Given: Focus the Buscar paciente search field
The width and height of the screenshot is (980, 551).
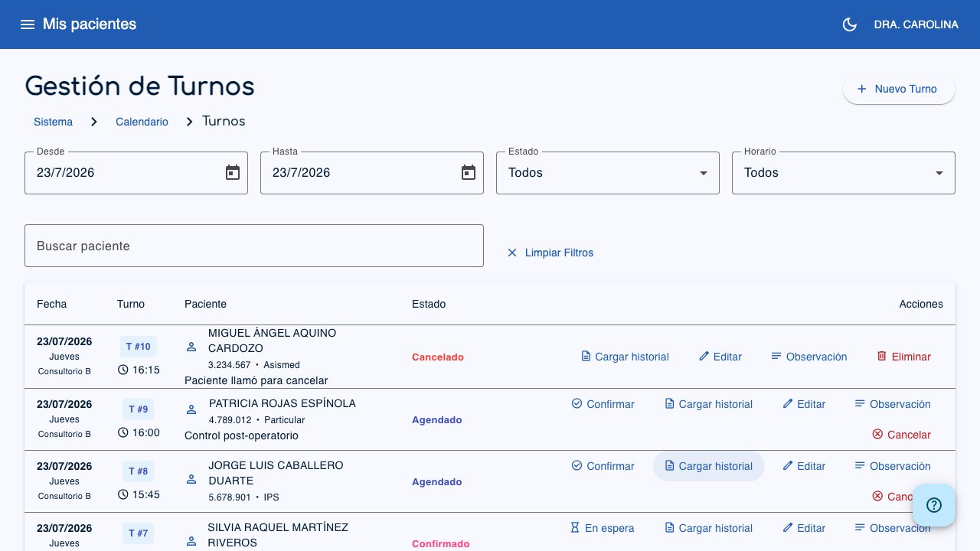Looking at the screenshot, I should pos(254,246).
